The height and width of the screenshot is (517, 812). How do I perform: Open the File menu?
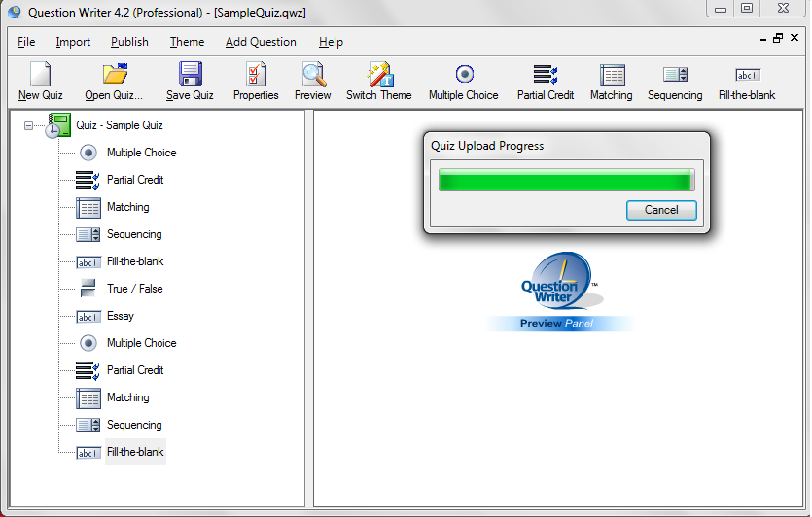26,42
